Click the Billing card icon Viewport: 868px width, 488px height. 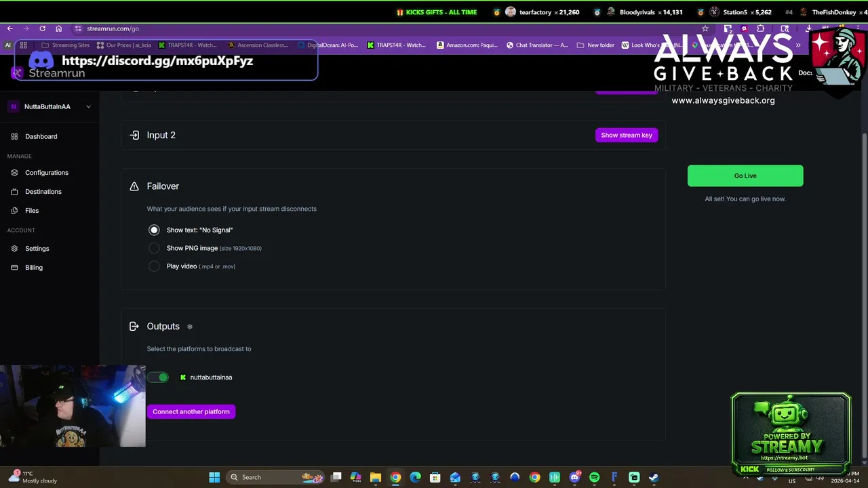pyautogui.click(x=14, y=268)
